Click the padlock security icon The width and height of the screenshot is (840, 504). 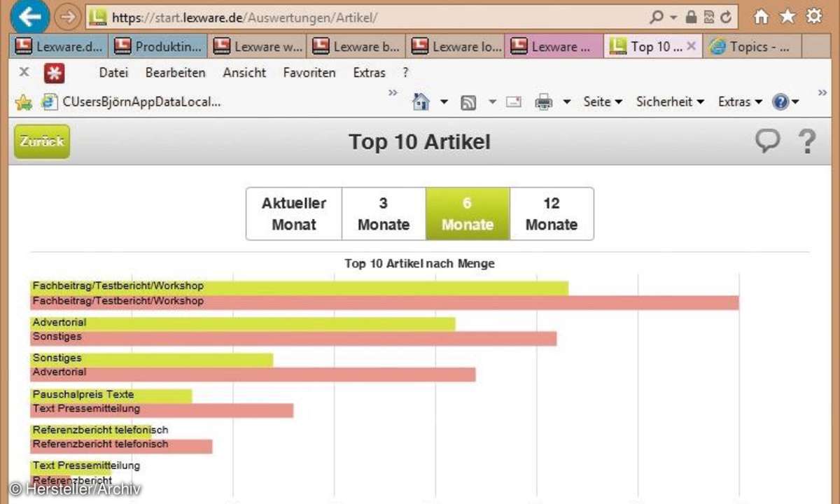[692, 17]
